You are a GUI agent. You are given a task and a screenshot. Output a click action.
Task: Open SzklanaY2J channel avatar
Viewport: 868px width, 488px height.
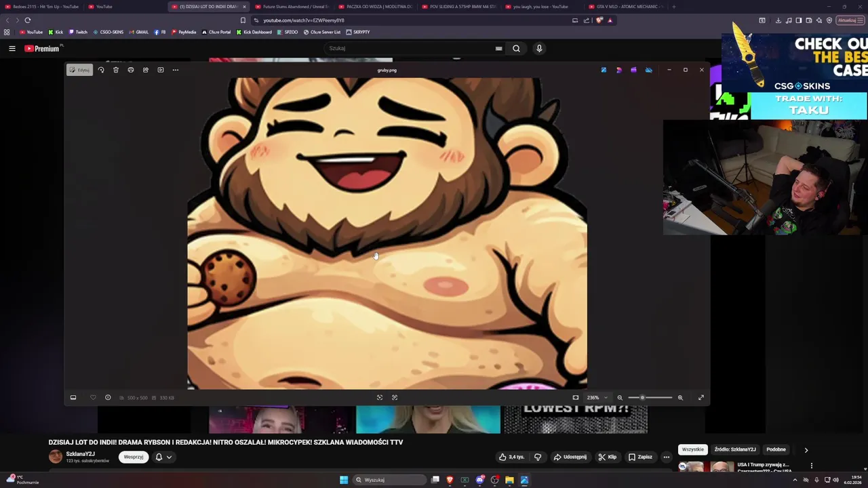coord(56,457)
